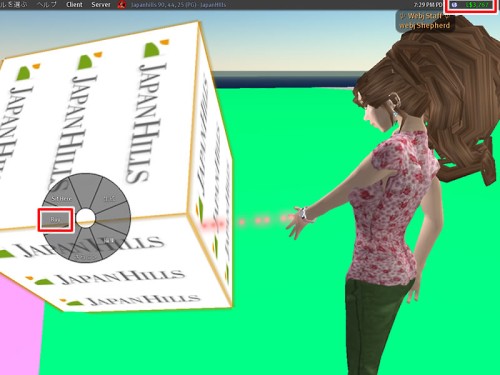
Task: Open the Server menu
Action: coord(101,5)
